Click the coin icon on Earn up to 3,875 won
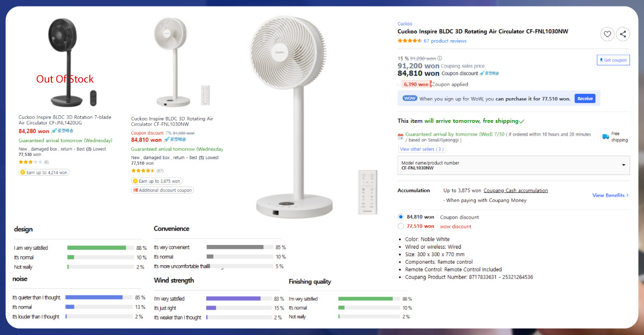The width and height of the screenshot is (644, 335). point(136,181)
